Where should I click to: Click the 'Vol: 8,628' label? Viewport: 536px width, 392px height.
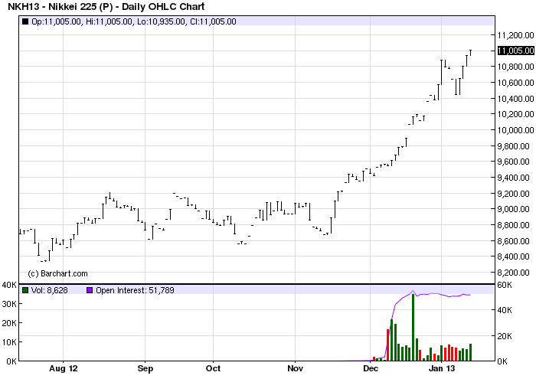50,290
